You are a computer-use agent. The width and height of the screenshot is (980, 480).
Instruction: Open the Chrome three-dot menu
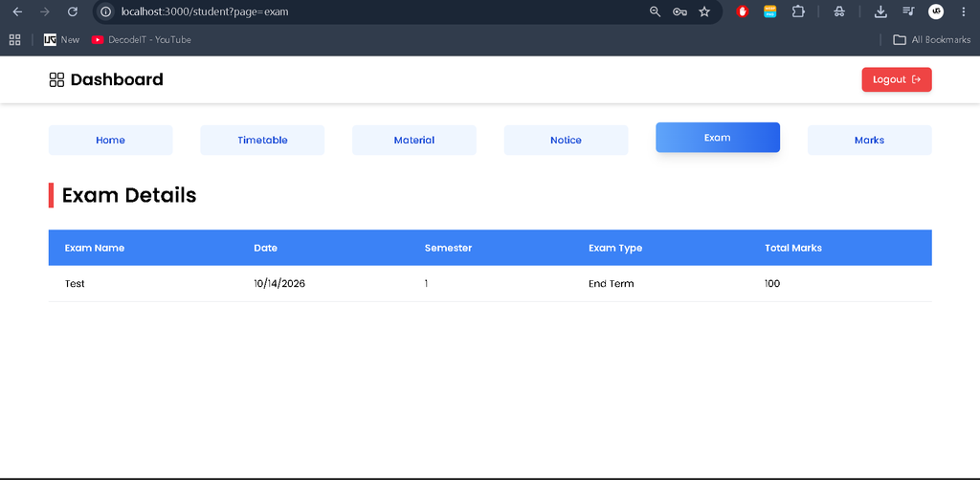click(x=963, y=11)
